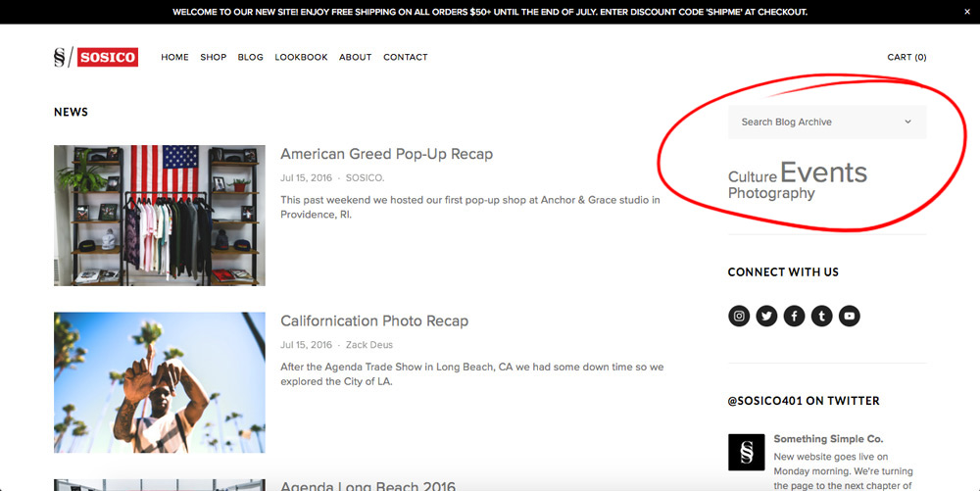This screenshot has height=491, width=980.
Task: Expand the Search Blog Archive dropdown
Action: 827,122
